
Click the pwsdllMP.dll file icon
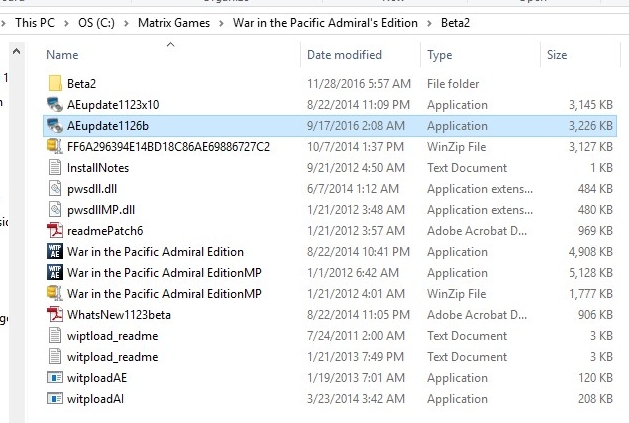coord(55,209)
